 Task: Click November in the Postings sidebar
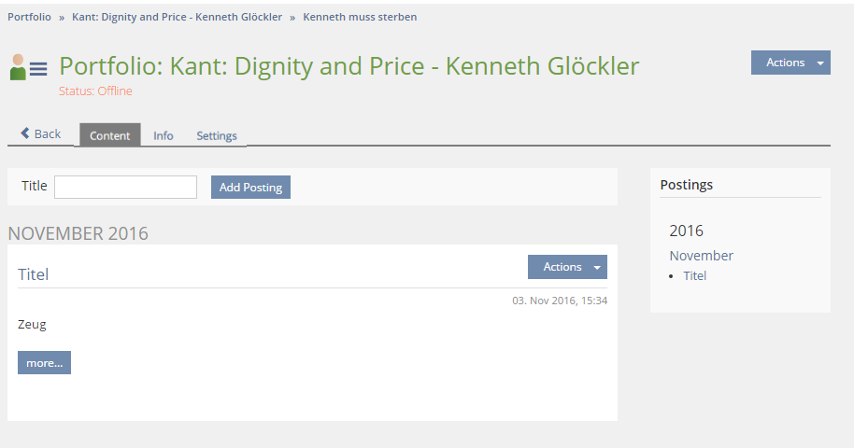click(701, 256)
